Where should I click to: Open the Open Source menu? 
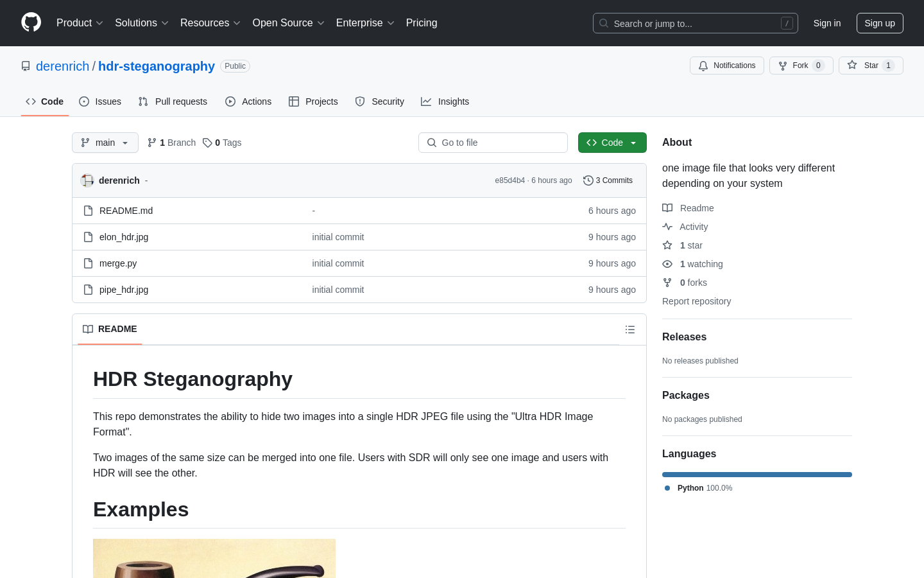[288, 23]
